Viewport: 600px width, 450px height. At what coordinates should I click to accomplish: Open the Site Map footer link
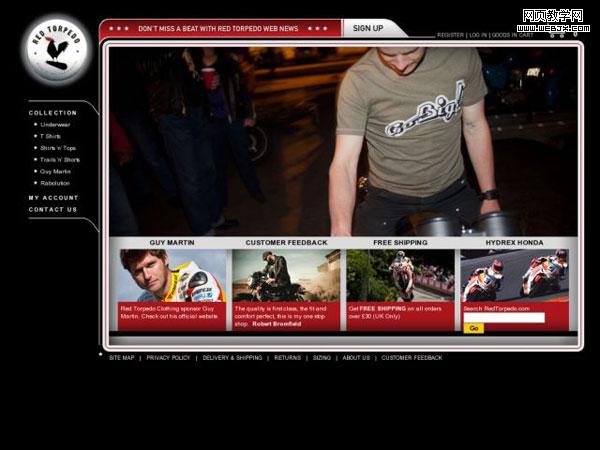(120, 358)
